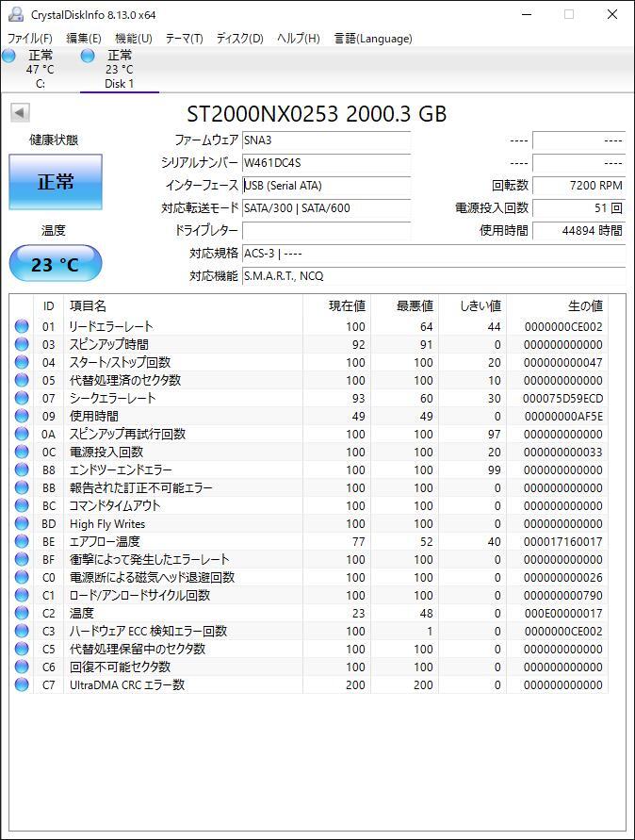Viewport: 635px width, 840px height.
Task: Click raw value 000075D59ECD
Action: point(562,399)
